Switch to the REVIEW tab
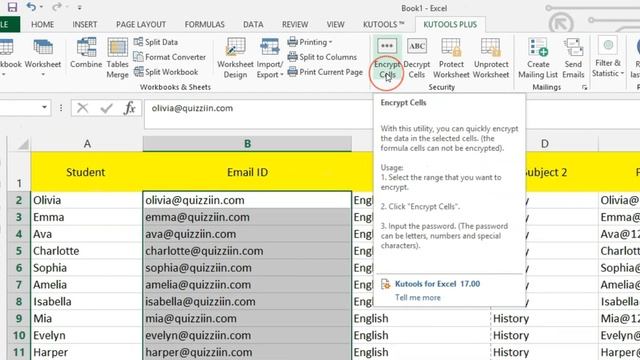The width and height of the screenshot is (640, 360). point(295,24)
